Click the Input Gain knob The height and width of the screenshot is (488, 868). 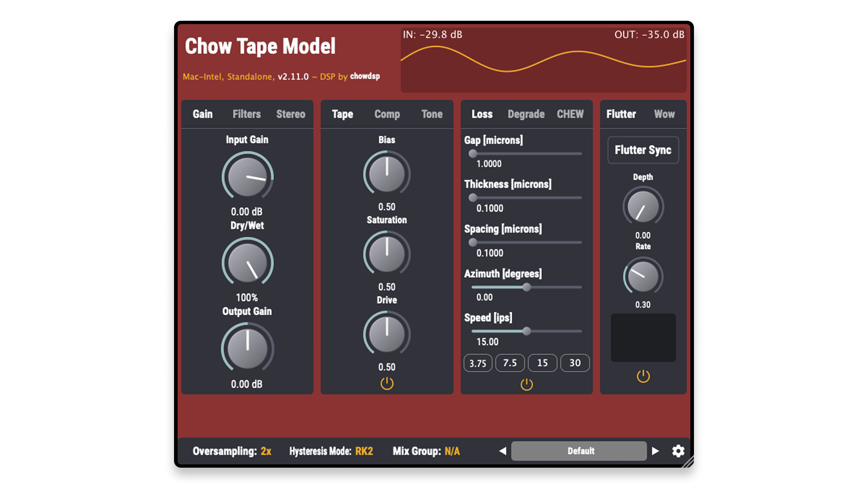247,176
